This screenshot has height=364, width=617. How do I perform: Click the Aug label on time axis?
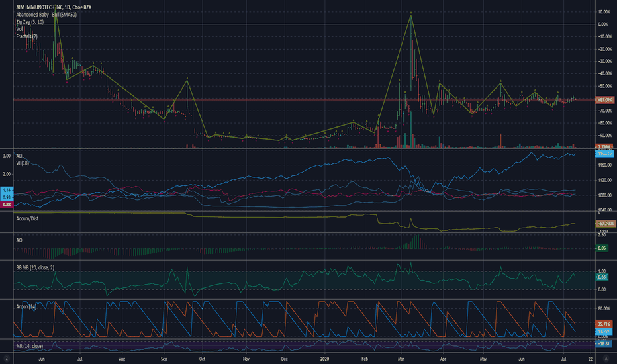(122, 359)
